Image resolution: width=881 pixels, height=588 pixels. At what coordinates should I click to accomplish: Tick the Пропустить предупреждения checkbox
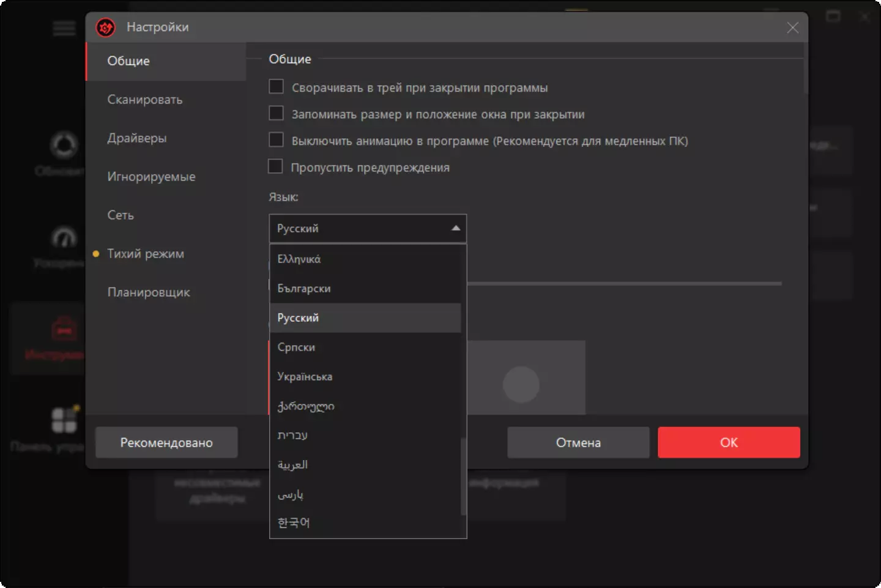[276, 166]
